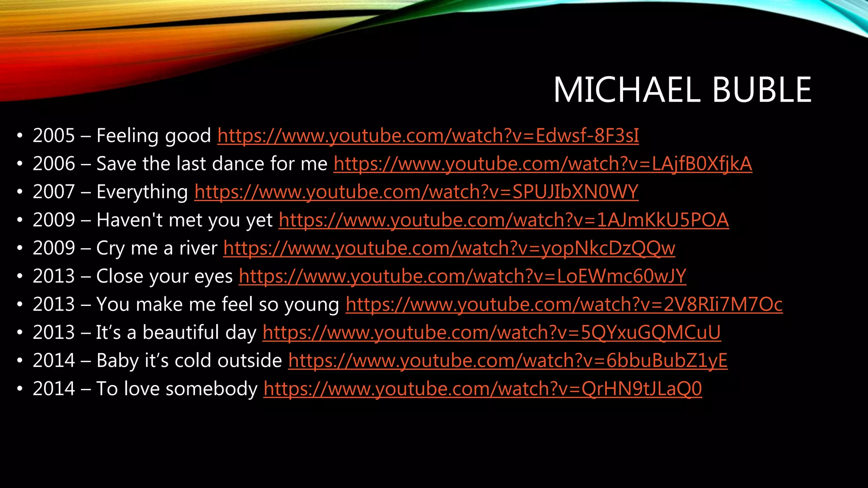Click the Everything YouTube link
Viewport: 868px width, 488px height.
(x=416, y=192)
